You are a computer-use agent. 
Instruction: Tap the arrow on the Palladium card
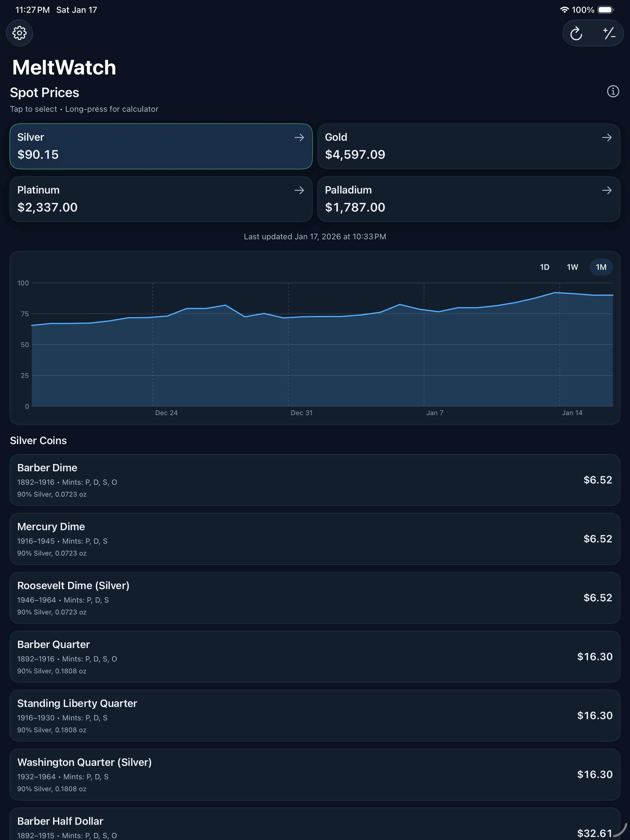pyautogui.click(x=607, y=190)
